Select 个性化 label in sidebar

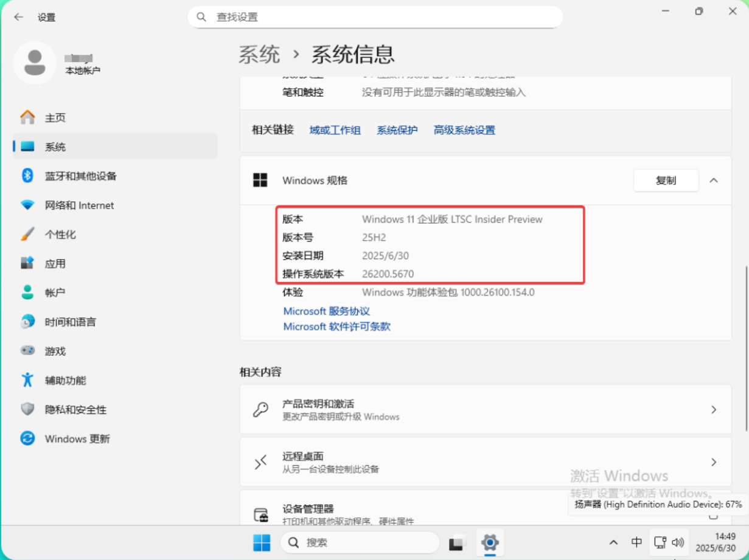61,235
